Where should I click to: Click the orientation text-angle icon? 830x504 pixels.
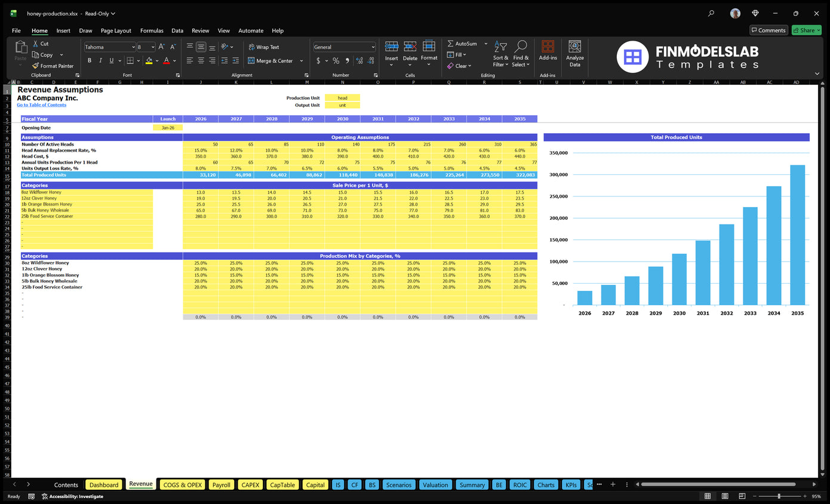point(225,47)
